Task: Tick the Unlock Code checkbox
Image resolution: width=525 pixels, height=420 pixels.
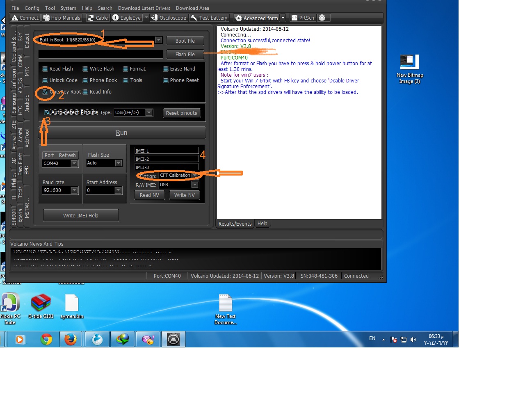Action: coord(45,80)
